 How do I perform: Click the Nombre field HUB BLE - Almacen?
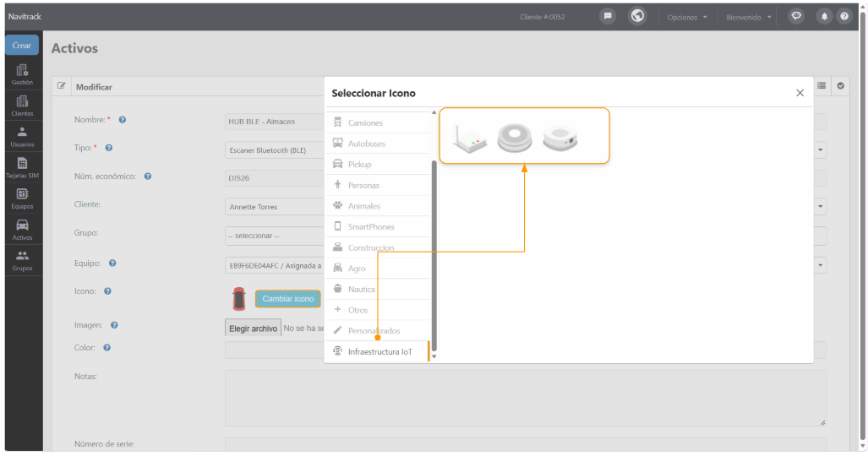[275, 122]
